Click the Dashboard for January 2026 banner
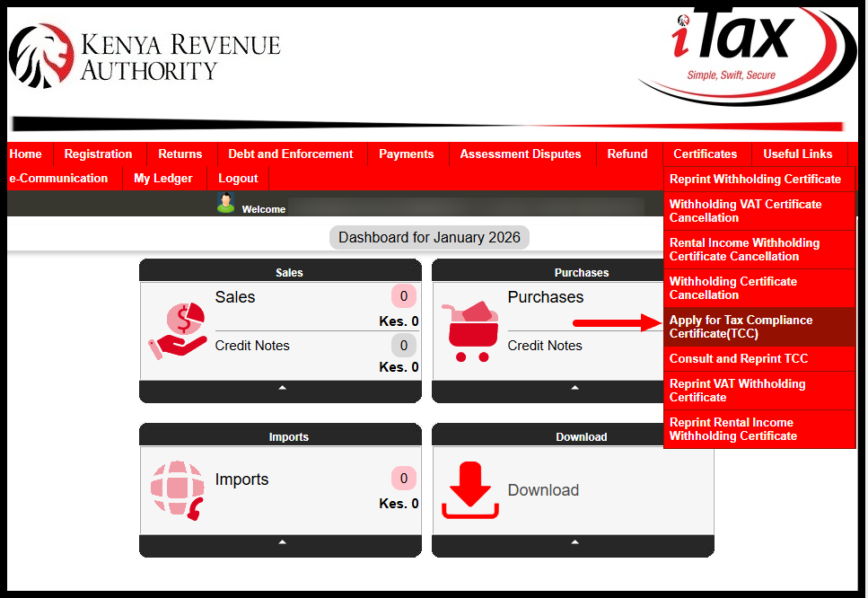The width and height of the screenshot is (868, 598). point(429,237)
